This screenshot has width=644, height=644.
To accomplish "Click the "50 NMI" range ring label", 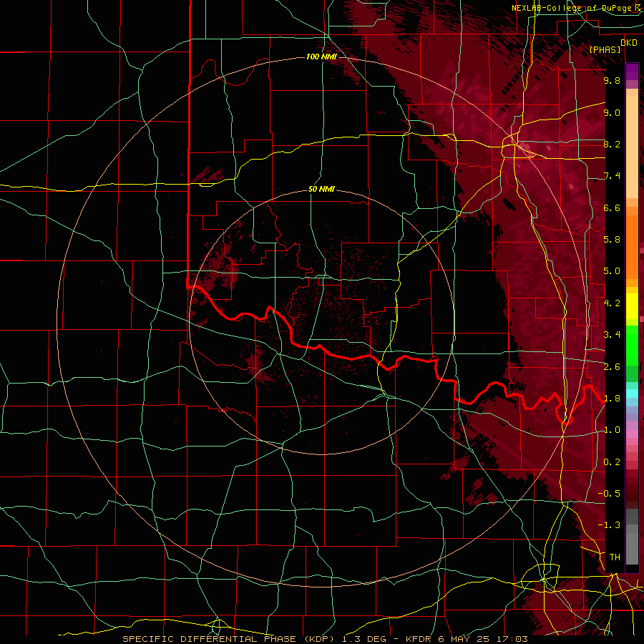I will click(321, 190).
